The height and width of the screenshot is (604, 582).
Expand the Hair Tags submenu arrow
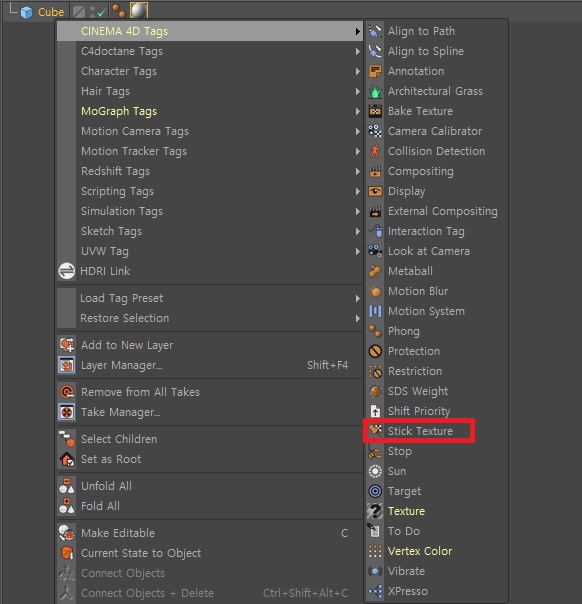(x=358, y=91)
